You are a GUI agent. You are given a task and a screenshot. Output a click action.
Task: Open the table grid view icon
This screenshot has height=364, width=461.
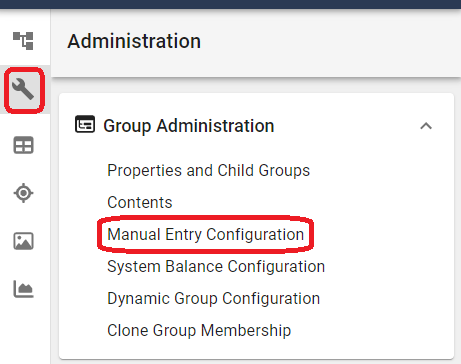(x=23, y=145)
